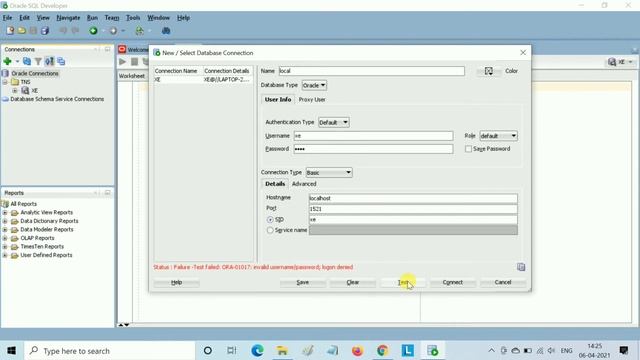Expand the Analytic View Reports folder

click(x=5, y=213)
